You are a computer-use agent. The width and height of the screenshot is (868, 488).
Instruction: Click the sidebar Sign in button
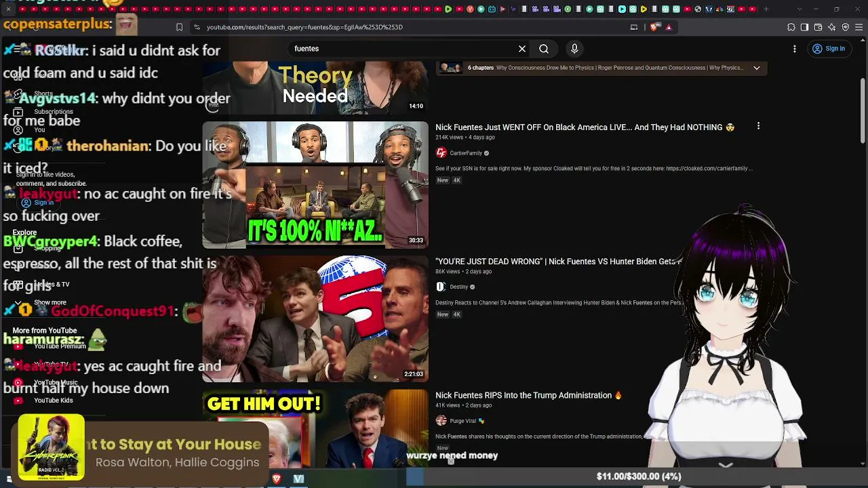point(37,203)
